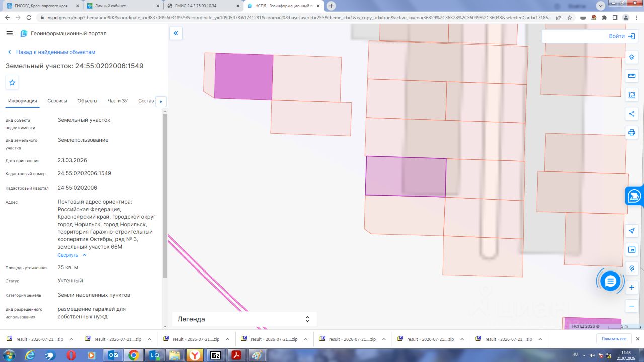
Task: Share the map via the share icon
Action: tap(632, 114)
